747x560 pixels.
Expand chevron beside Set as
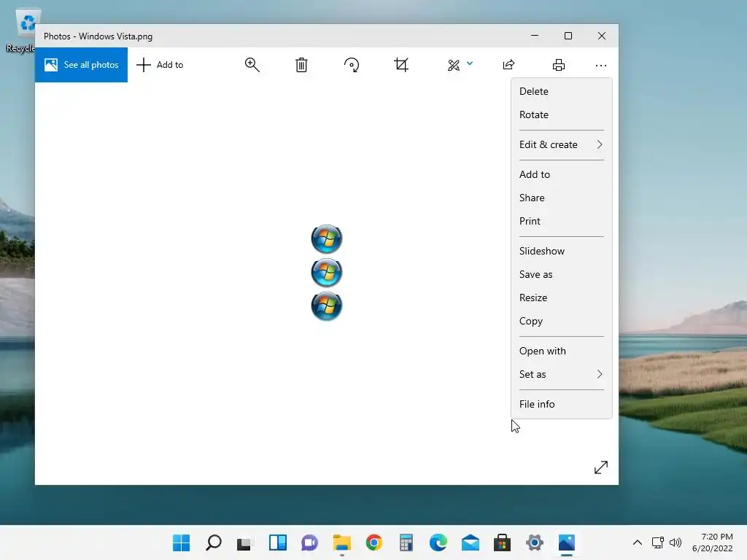(600, 374)
